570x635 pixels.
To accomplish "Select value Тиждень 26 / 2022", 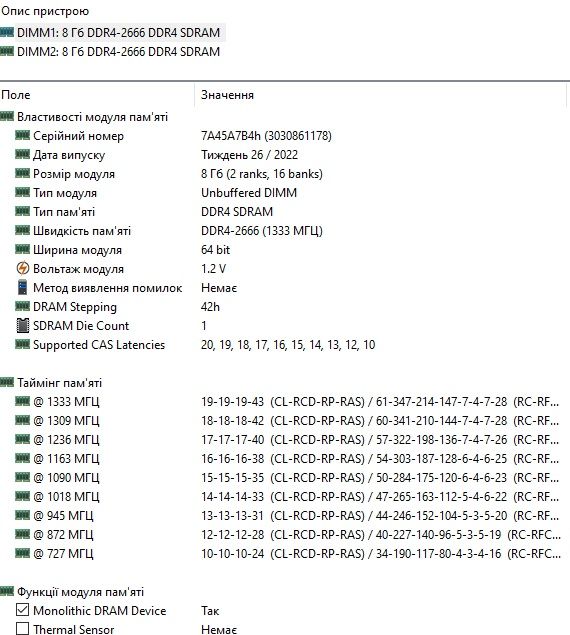I will coord(249,155).
